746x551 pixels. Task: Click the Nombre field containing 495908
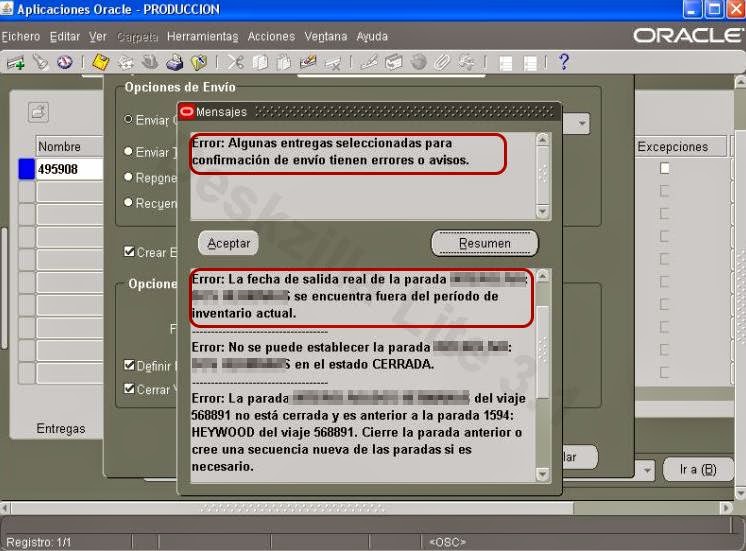point(69,169)
